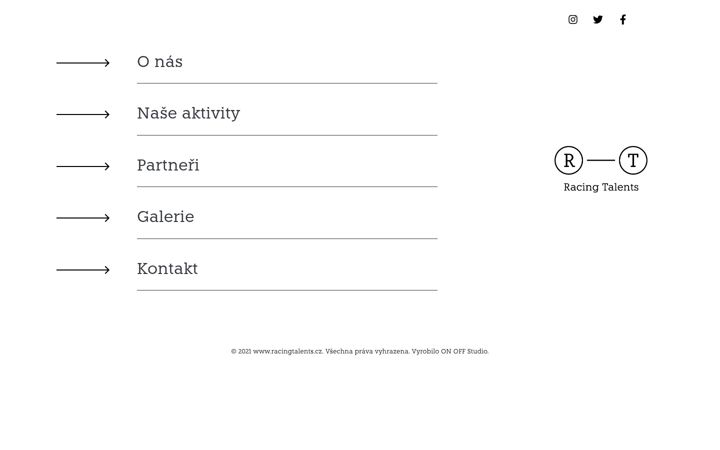Click the arrow beside Partneři

[83, 166]
